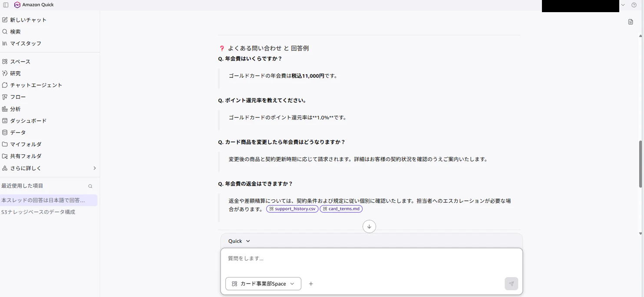
Task: Click the scrollbar down arrow
Action: [x=641, y=234]
